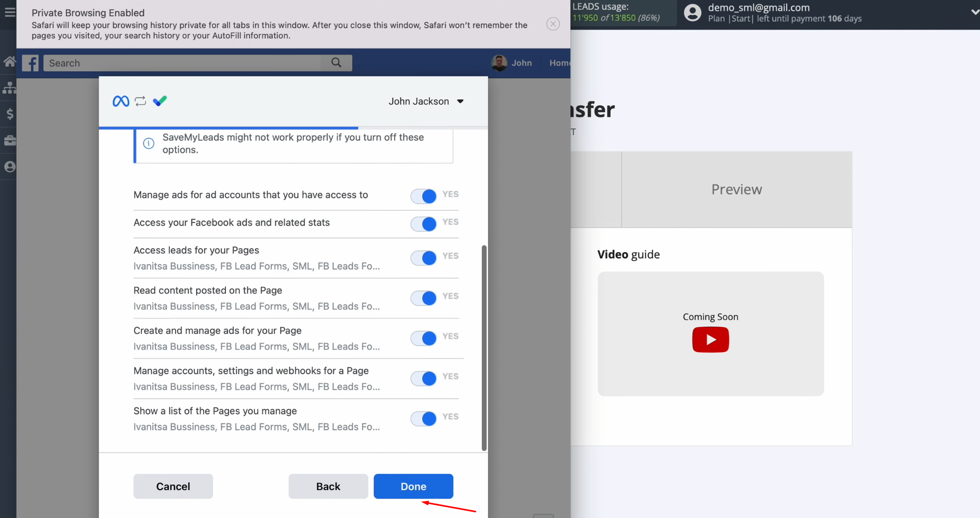Toggle Manage accounts, settings and webhooks switch
Screen dimensions: 980x518
pos(424,378)
